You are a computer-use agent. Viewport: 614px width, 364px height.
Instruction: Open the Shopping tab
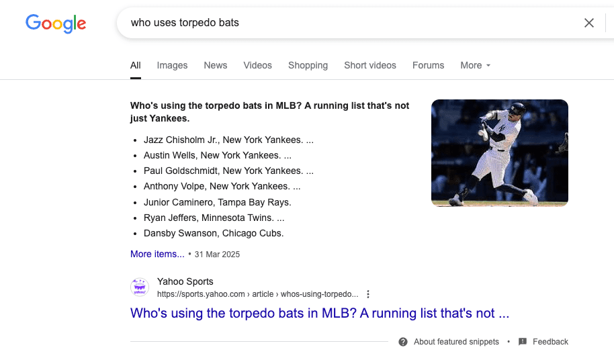click(308, 65)
